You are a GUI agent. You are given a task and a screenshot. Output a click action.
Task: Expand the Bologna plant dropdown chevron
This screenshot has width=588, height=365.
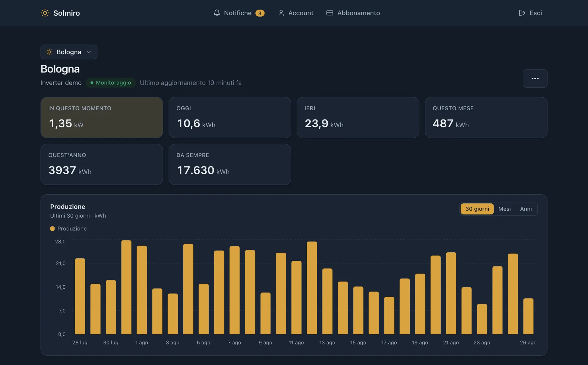coord(89,52)
